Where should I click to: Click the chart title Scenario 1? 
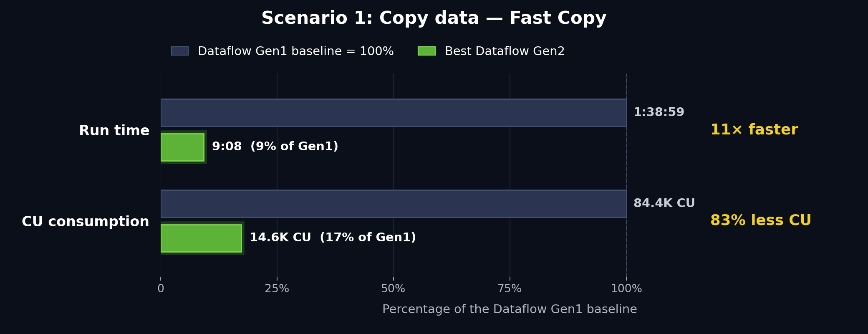tap(434, 18)
